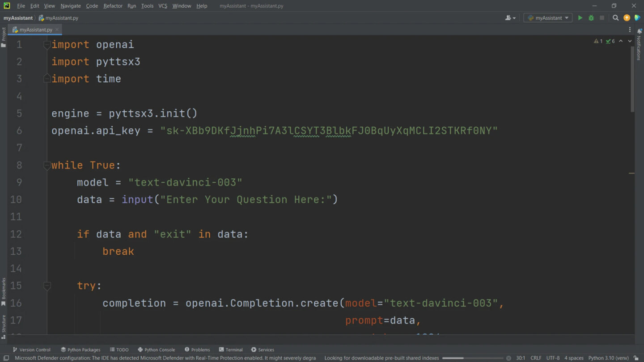Click the openai.api_key string on line 6
This screenshot has height=362, width=644.
(329, 130)
